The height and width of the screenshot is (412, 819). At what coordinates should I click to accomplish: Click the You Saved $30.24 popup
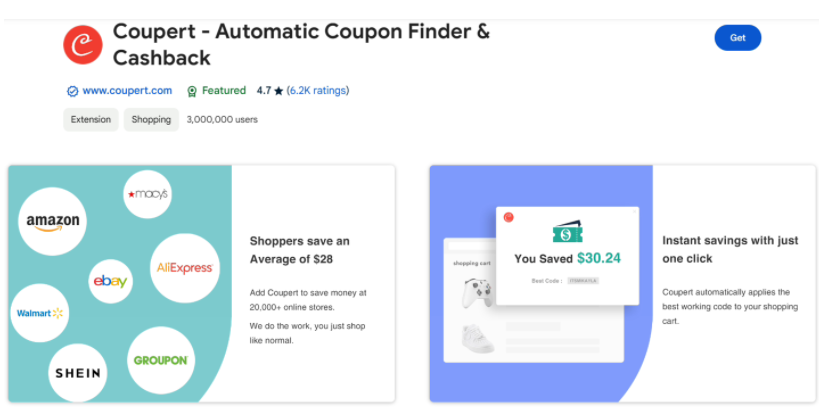(x=567, y=256)
